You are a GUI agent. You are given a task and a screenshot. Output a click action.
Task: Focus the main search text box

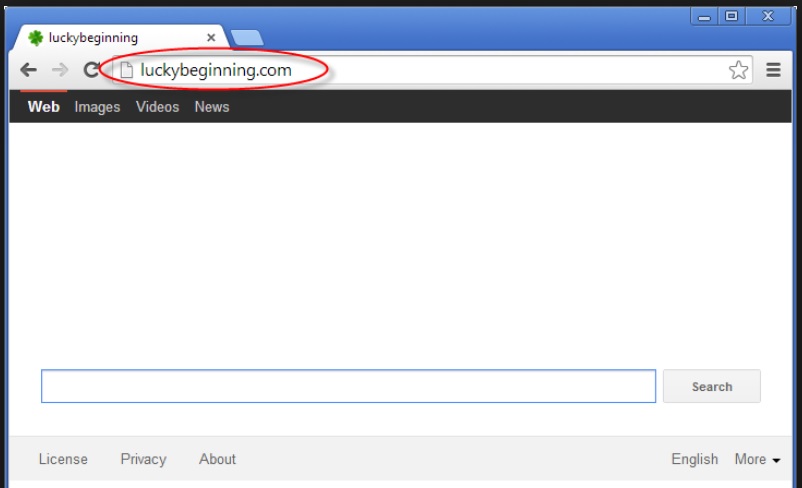348,386
